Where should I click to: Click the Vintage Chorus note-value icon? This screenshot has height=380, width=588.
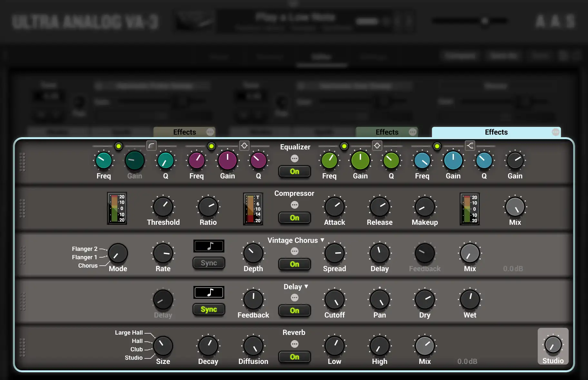[x=209, y=246]
